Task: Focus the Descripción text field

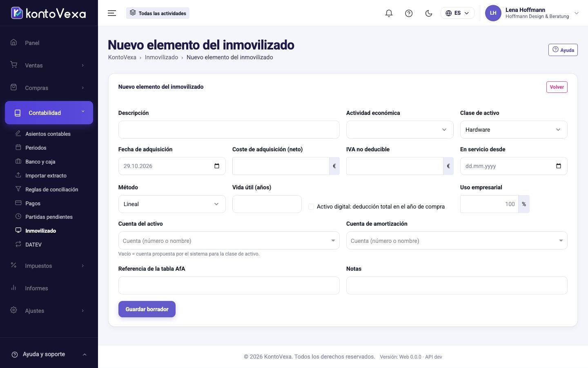Action: click(x=229, y=130)
